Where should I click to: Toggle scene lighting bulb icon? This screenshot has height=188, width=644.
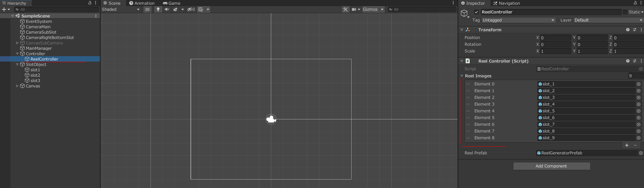point(158,9)
